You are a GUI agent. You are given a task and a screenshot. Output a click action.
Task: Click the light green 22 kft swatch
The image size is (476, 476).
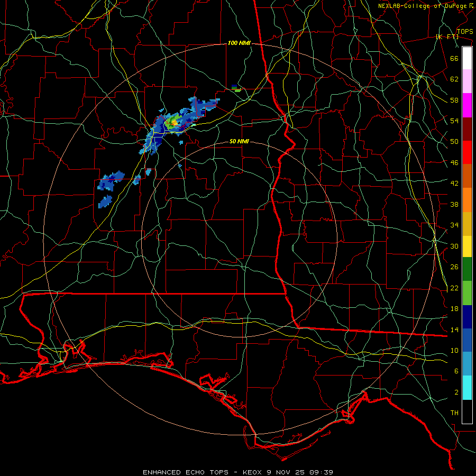467,293
